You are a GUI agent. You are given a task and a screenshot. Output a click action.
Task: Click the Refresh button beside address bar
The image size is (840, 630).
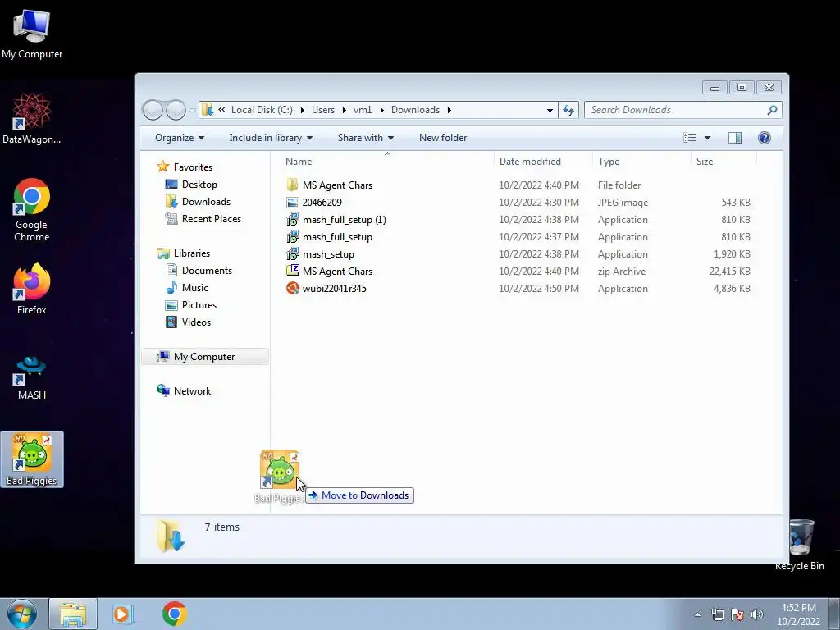point(568,111)
